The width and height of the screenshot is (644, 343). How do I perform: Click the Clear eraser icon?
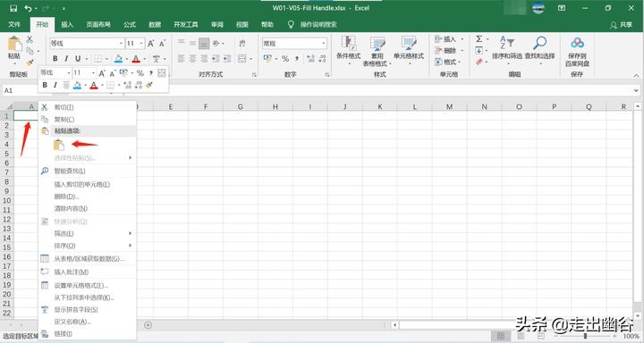[479, 62]
